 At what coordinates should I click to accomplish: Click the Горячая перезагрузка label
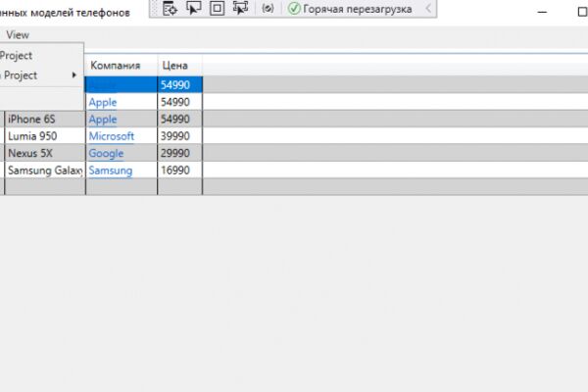[358, 9]
